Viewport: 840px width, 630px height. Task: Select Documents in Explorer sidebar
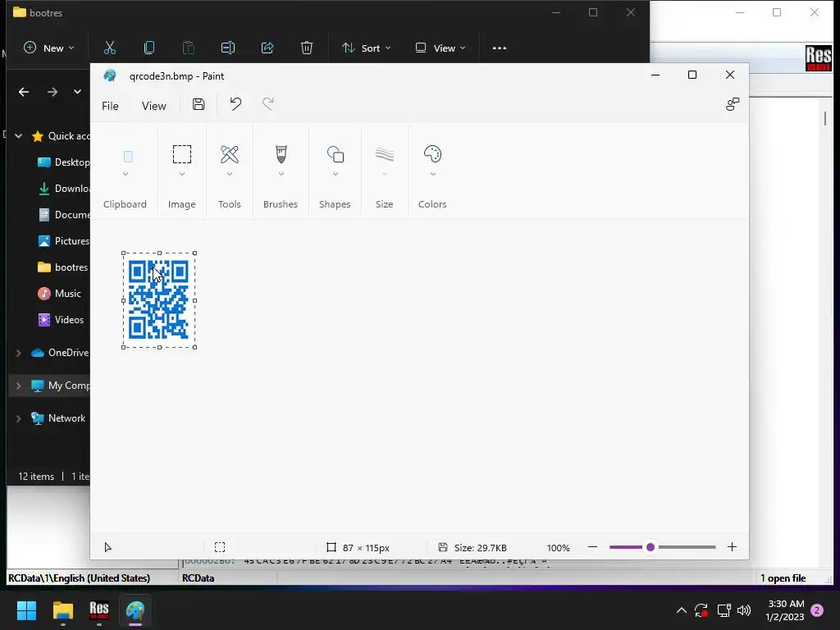tap(63, 215)
